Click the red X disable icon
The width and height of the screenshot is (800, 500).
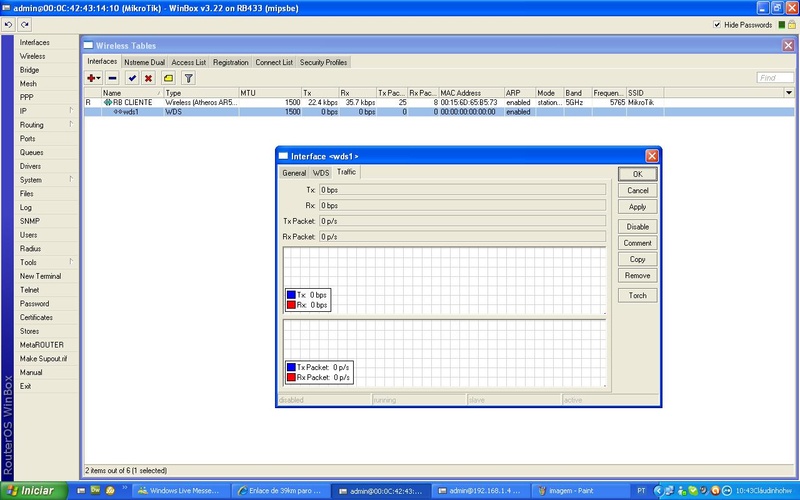pyautogui.click(x=148, y=78)
